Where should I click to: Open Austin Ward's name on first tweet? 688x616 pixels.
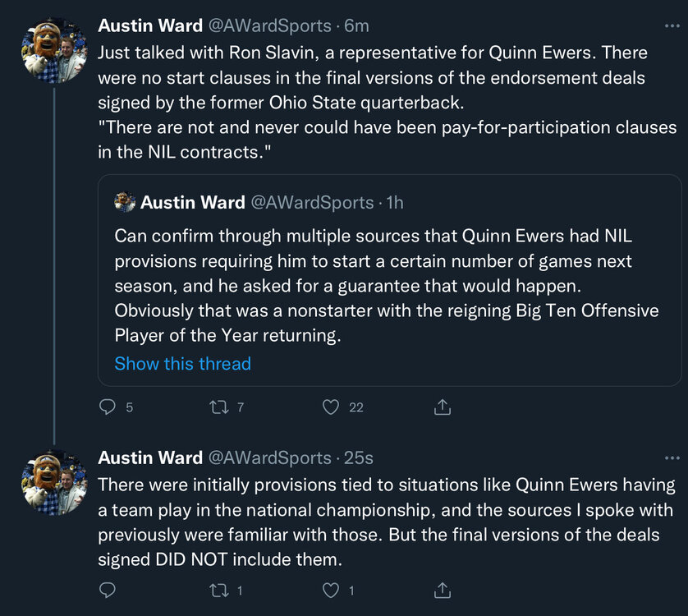149,26
